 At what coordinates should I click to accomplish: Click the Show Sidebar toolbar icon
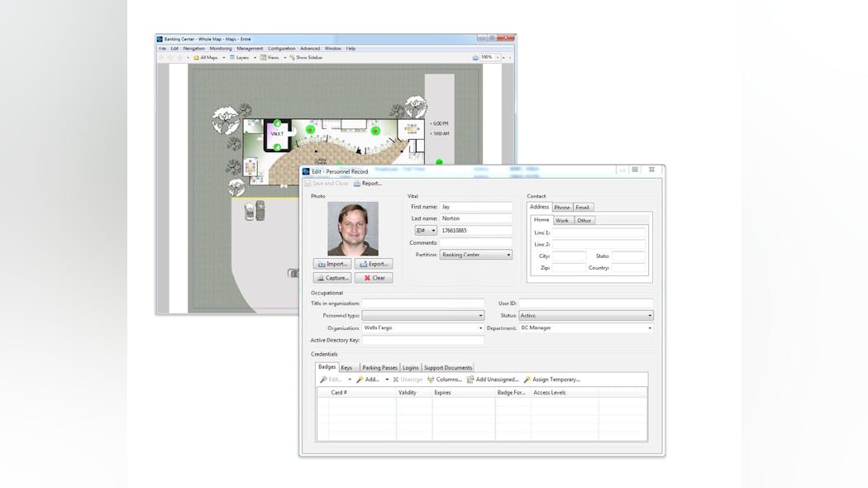(x=291, y=58)
